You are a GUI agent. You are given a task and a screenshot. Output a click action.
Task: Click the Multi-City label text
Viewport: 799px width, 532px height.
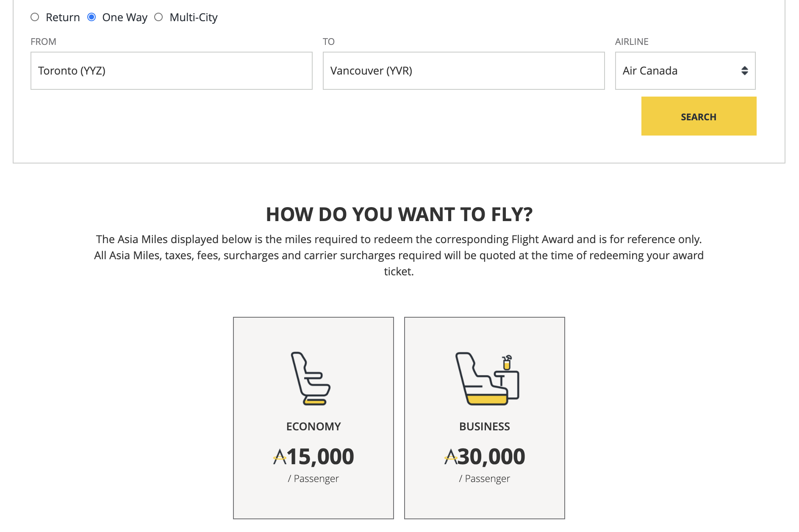coord(194,17)
